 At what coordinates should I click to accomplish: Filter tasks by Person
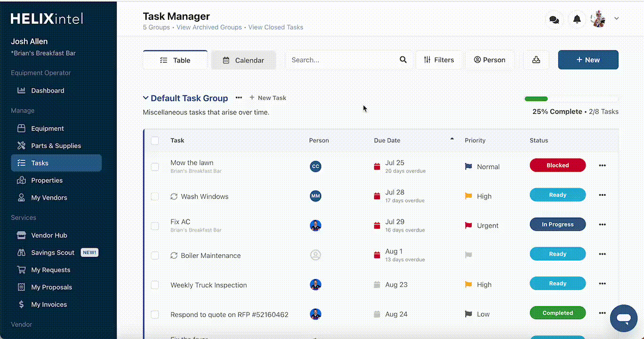pos(490,60)
